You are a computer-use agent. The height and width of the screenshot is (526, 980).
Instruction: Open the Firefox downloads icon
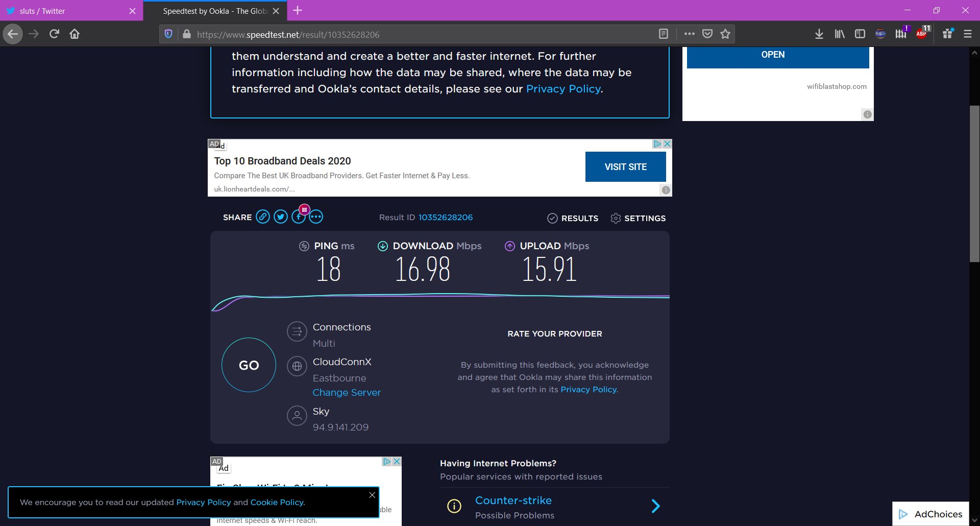(x=819, y=34)
